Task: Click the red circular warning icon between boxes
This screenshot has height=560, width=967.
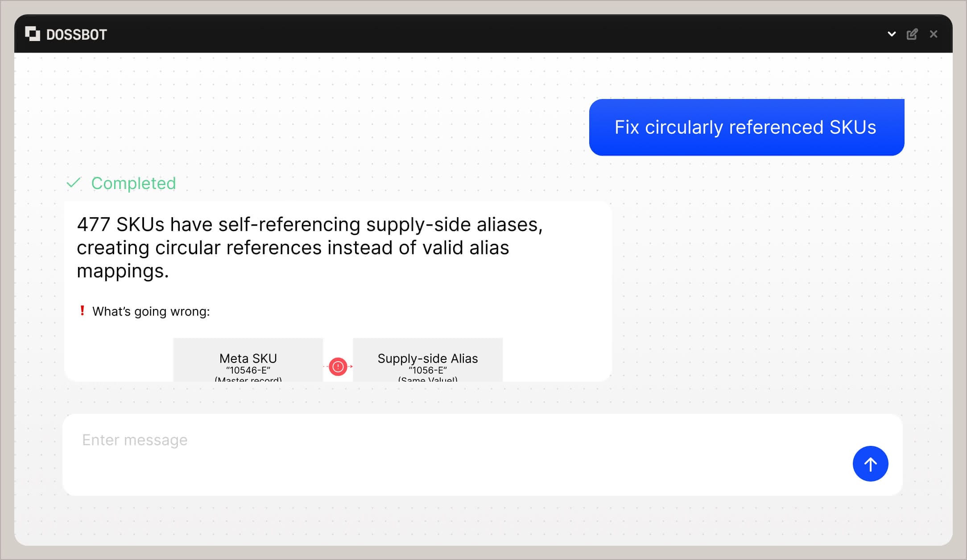Action: pos(338,366)
